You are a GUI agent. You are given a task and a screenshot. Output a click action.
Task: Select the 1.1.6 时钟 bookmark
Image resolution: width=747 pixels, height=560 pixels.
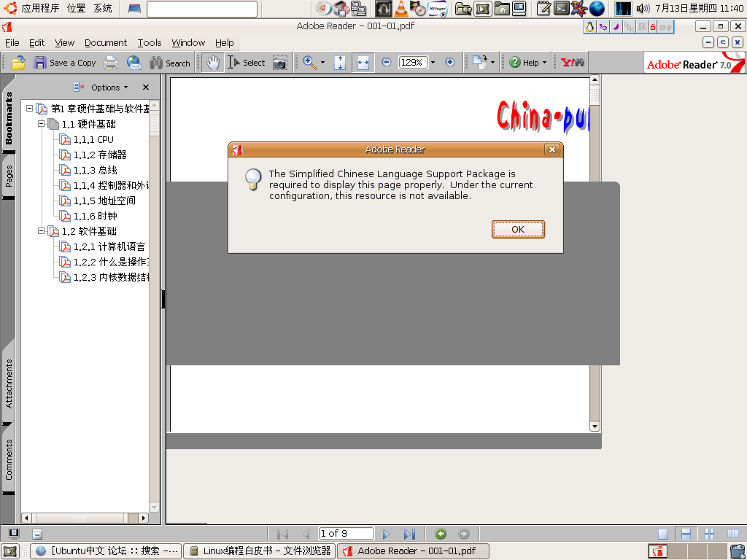96,216
